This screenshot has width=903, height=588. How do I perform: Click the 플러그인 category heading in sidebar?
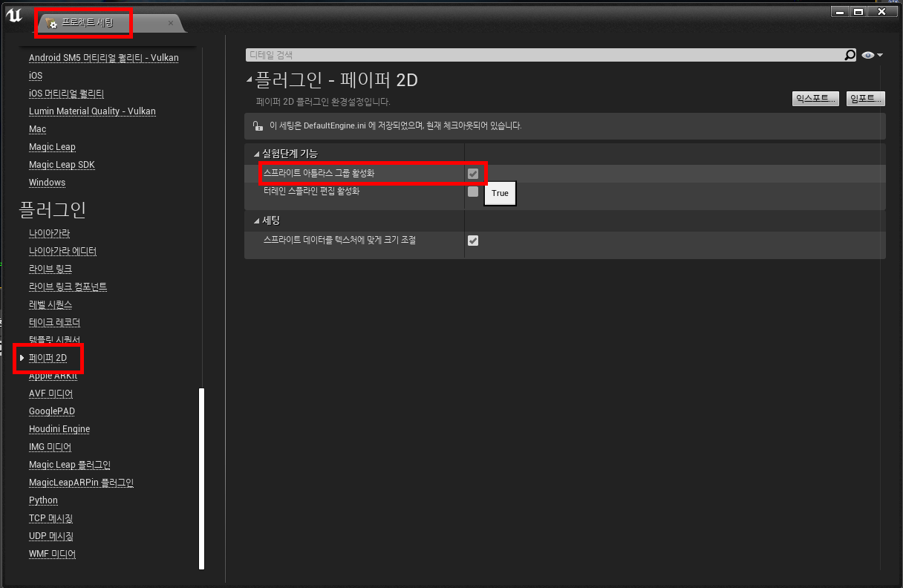pos(52,210)
